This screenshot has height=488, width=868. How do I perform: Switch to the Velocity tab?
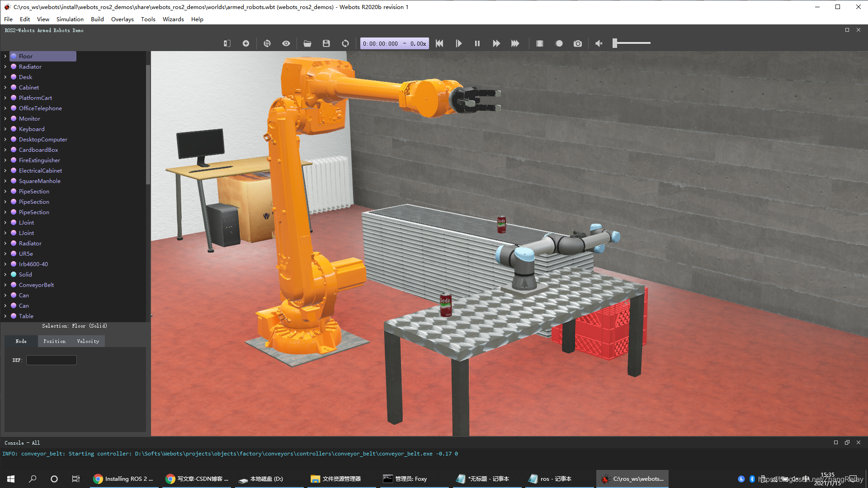[x=88, y=341]
